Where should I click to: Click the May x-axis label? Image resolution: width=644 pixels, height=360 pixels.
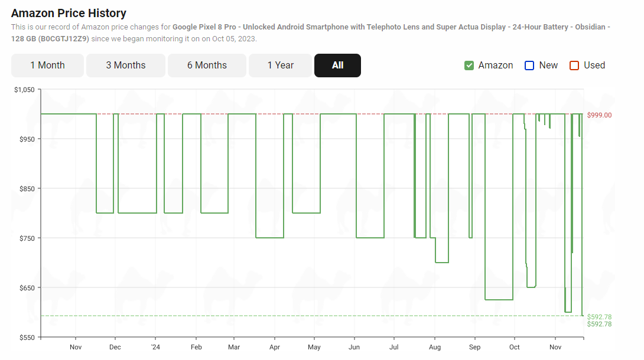[314, 347]
